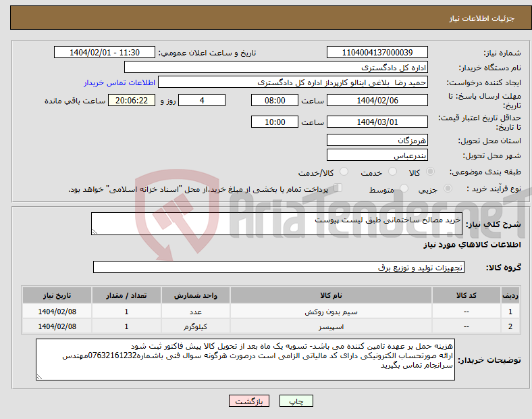Click the deadline time field 08:00
The image size is (532, 419).
tap(275, 100)
